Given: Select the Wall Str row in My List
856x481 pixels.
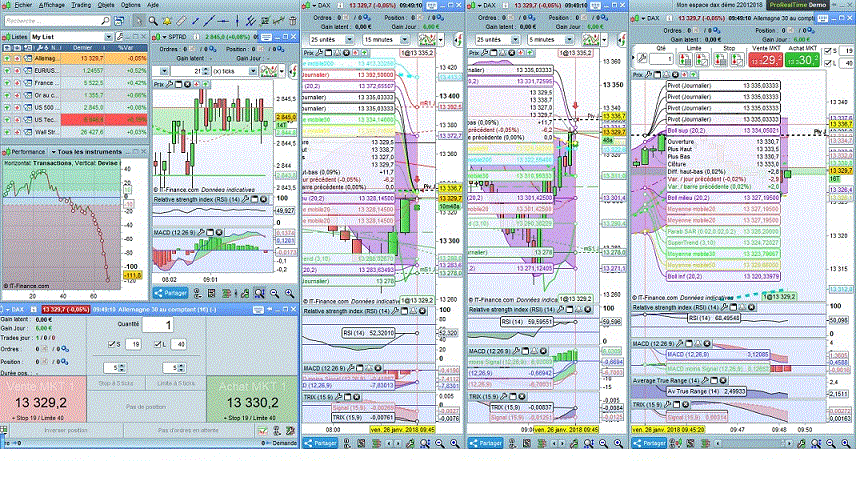Looking at the screenshot, I should coord(75,132).
